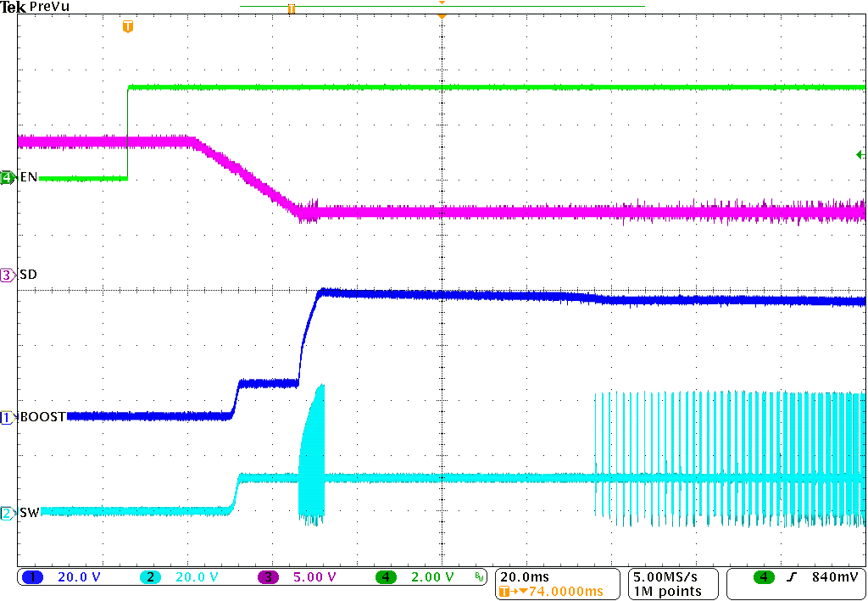Image resolution: width=868 pixels, height=601 pixels.
Task: Select the green Channel 4 badge
Action: click(x=387, y=576)
